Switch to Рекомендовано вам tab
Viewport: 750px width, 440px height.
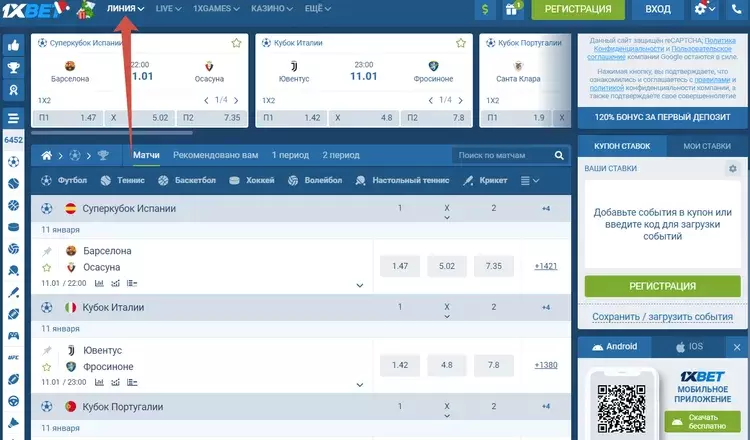(x=216, y=155)
